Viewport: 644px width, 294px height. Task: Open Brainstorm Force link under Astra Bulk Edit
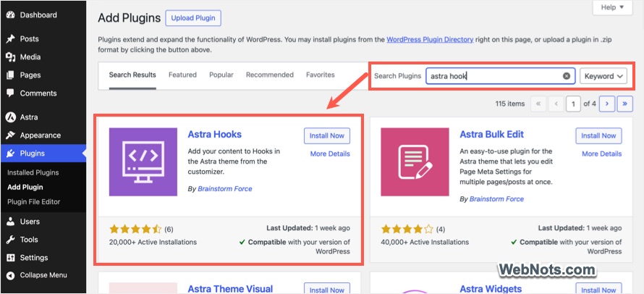pyautogui.click(x=496, y=198)
